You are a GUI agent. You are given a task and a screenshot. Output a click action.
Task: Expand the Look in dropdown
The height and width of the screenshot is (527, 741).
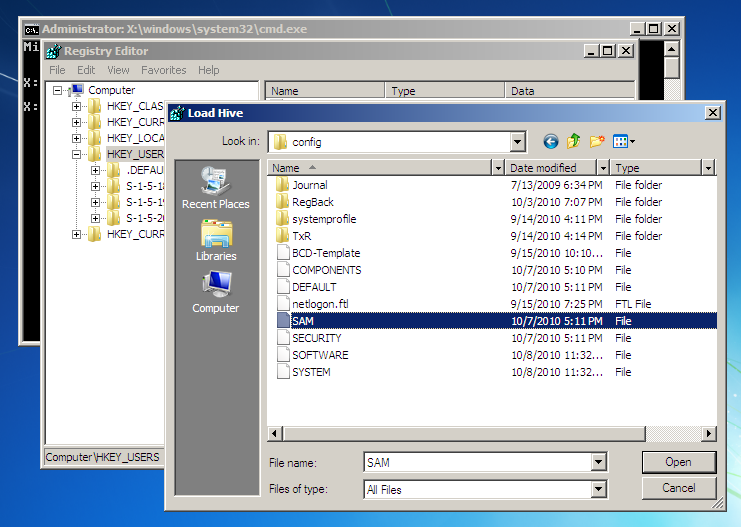pyautogui.click(x=516, y=142)
